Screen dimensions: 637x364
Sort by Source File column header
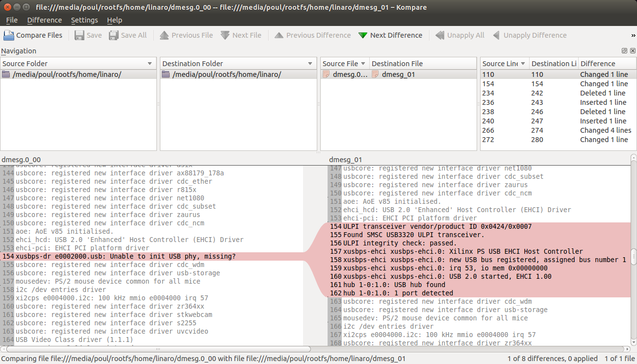[x=344, y=64]
